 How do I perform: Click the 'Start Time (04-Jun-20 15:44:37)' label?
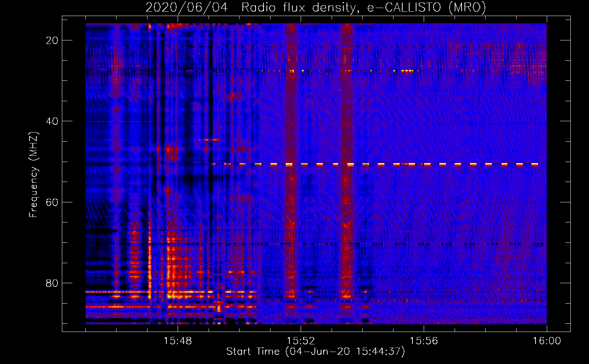316,352
